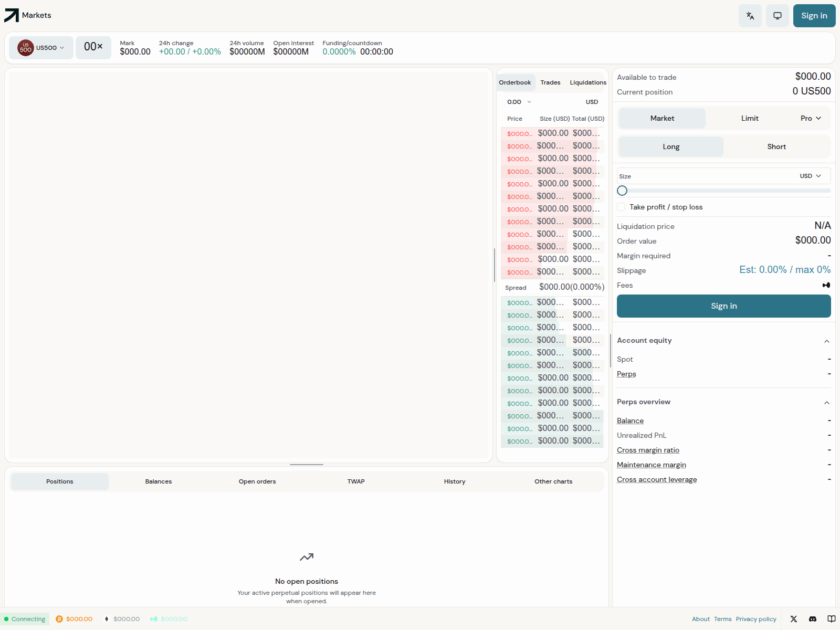Enable Take profit / stop loss
This screenshot has width=840, height=630.
pyautogui.click(x=621, y=207)
